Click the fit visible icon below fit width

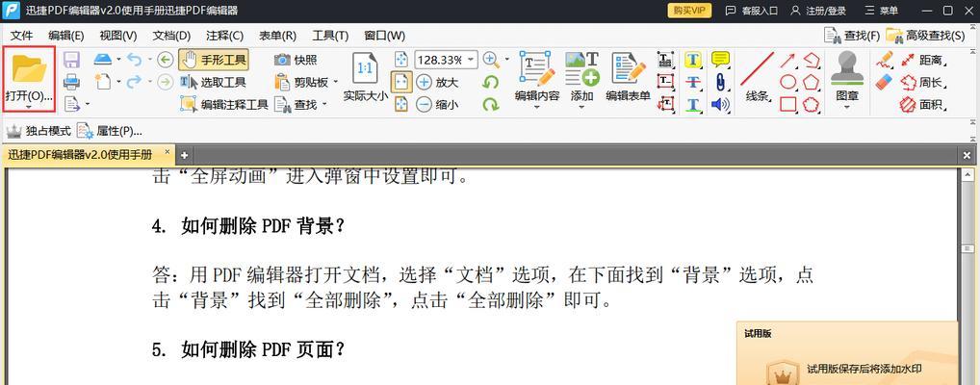[x=401, y=104]
